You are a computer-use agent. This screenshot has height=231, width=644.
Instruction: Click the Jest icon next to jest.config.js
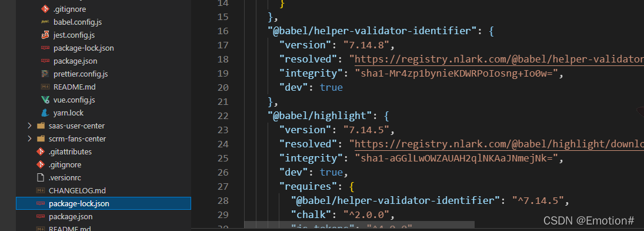[x=45, y=35]
